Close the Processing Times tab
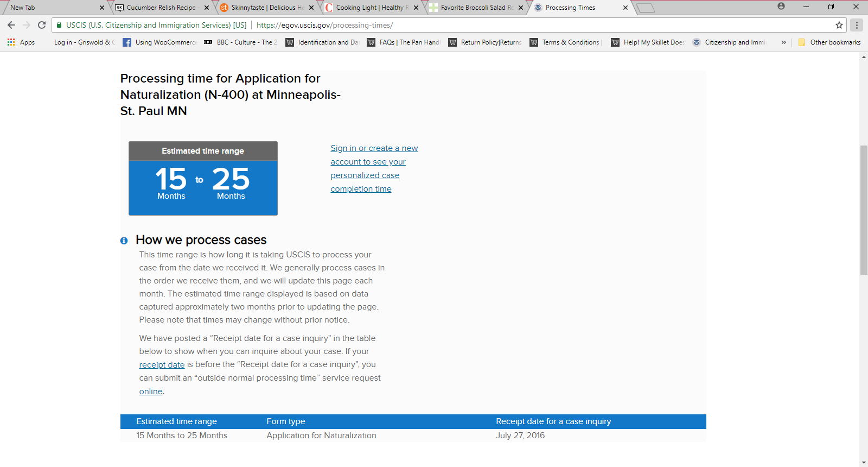This screenshot has height=467, width=868. (x=626, y=8)
